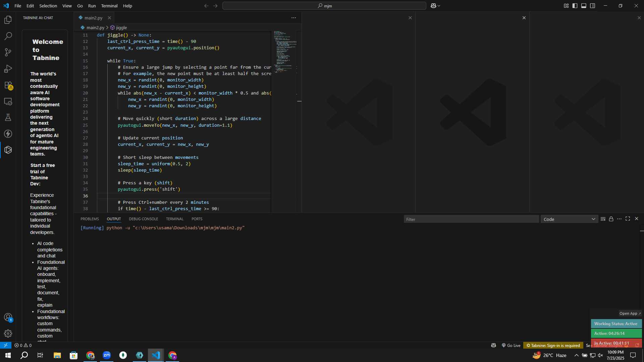Image resolution: width=644 pixels, height=362 pixels.
Task: Toggle the primary side bar visibility
Action: tap(575, 6)
